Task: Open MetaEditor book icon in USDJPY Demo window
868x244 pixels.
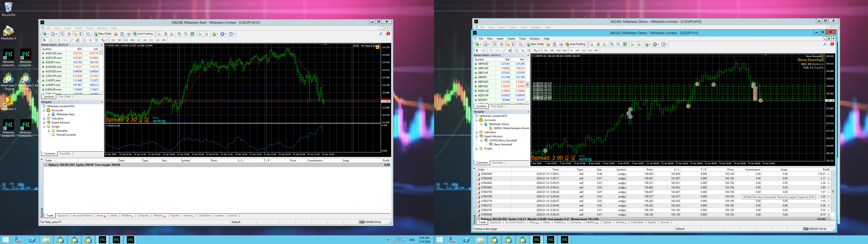Action: (548, 45)
